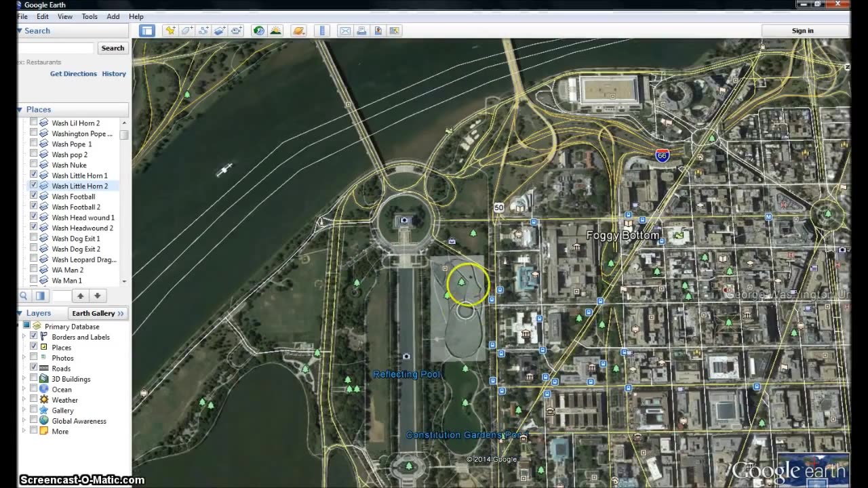Uncheck the Wash Little Horn 2 checkbox
Screen dimensions: 868x488
(33, 185)
